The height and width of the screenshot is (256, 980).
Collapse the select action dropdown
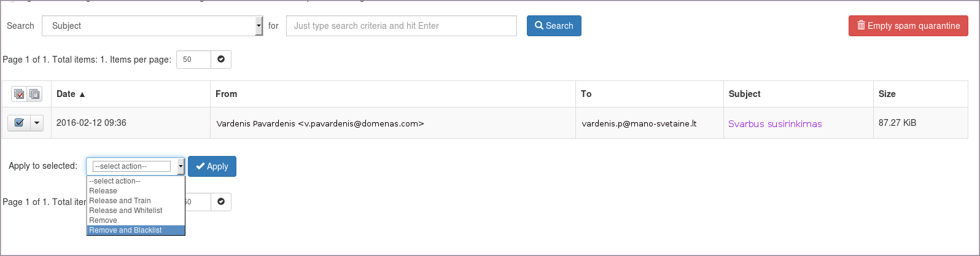181,166
